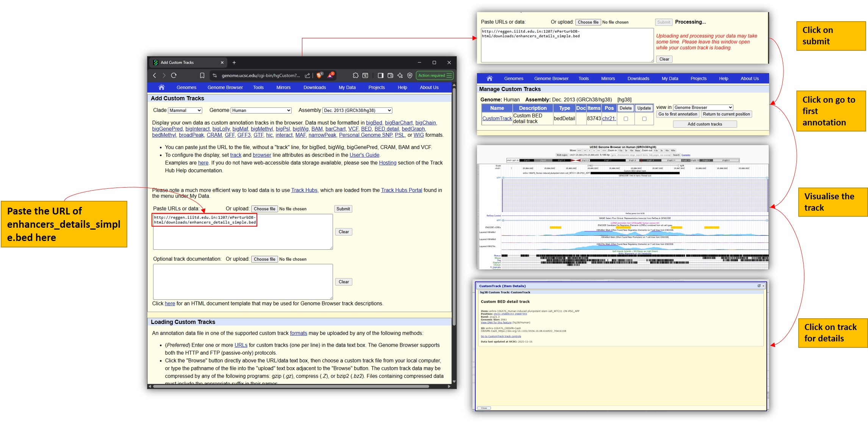This screenshot has width=868, height=424.
Task: Toggle the browser sidebar panel icon
Action: point(380,75)
